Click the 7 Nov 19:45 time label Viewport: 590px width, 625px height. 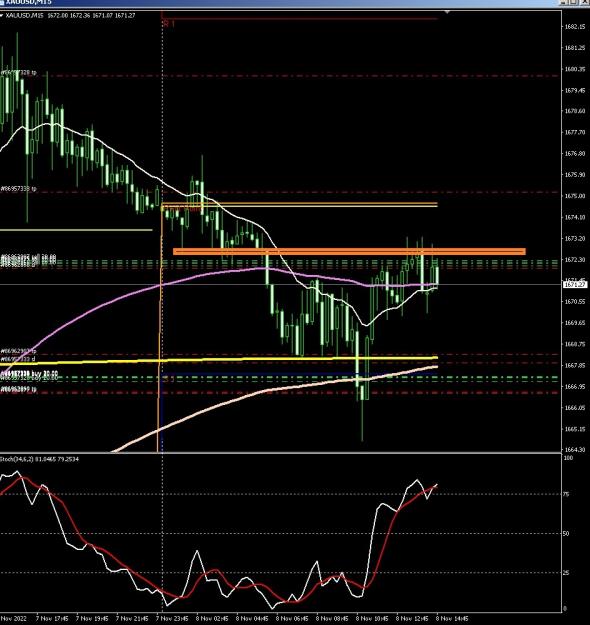92,619
